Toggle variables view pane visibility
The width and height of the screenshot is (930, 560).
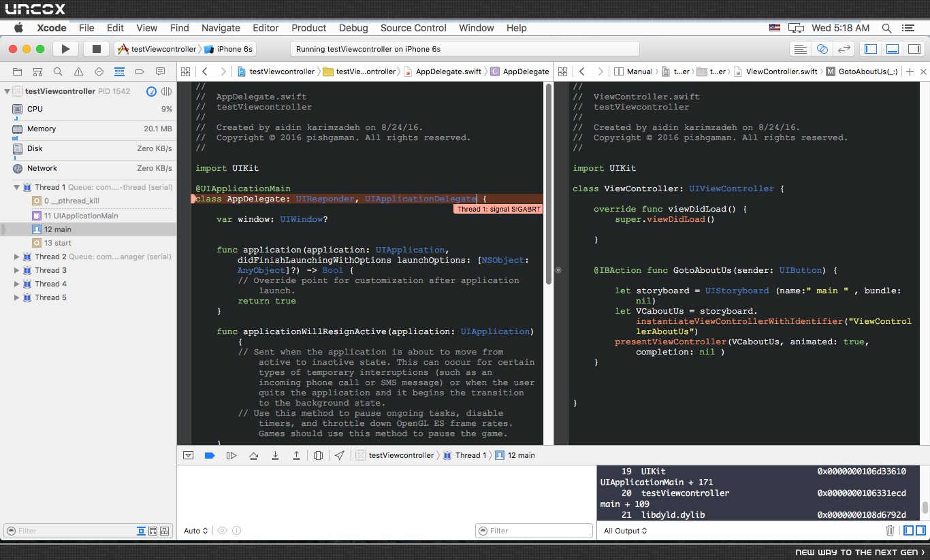[909, 531]
